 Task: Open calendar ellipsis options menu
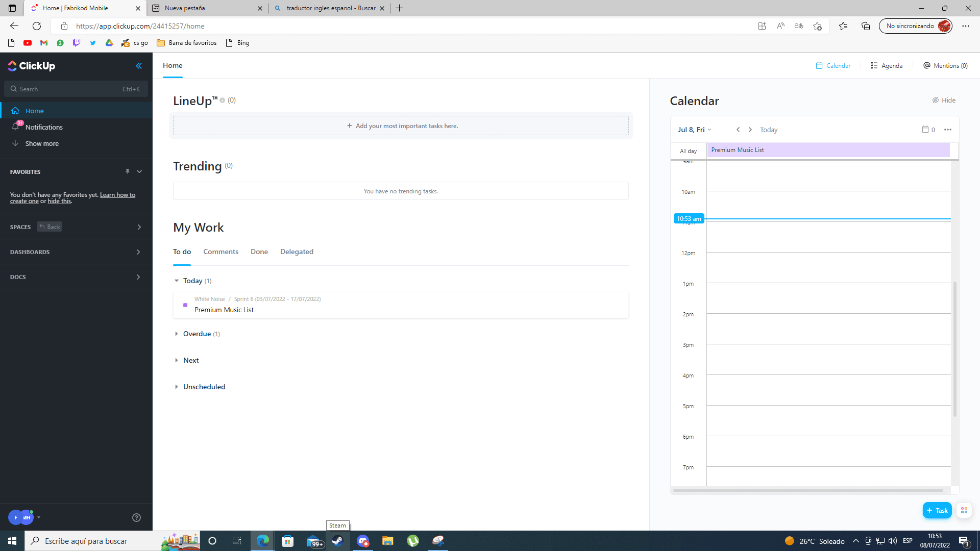(948, 130)
